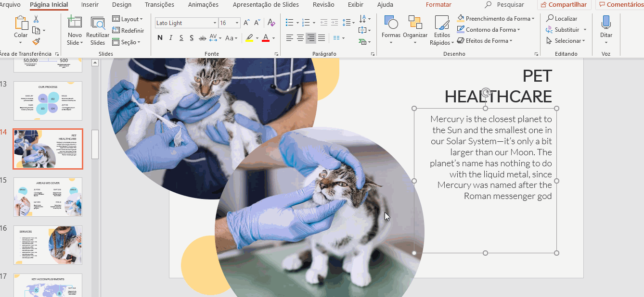Apply text shadow with the shadowed S icon
The width and height of the screenshot is (644, 297).
click(192, 38)
